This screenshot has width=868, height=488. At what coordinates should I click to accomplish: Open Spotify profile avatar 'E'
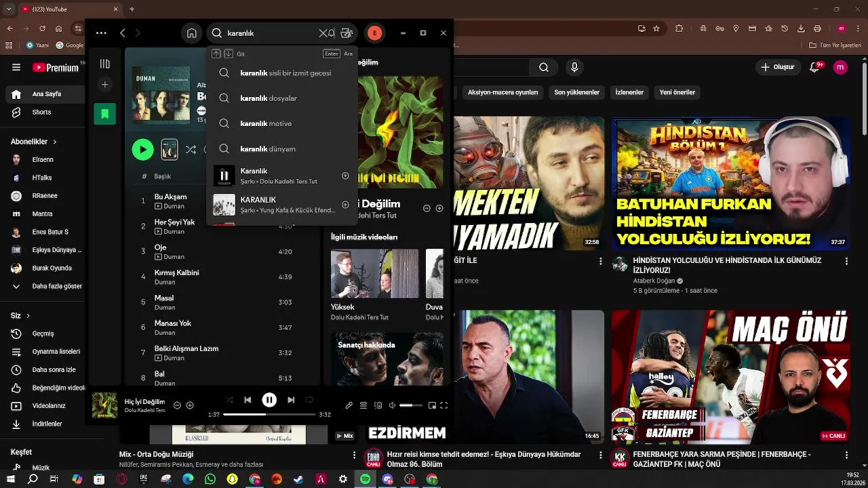[x=374, y=33]
